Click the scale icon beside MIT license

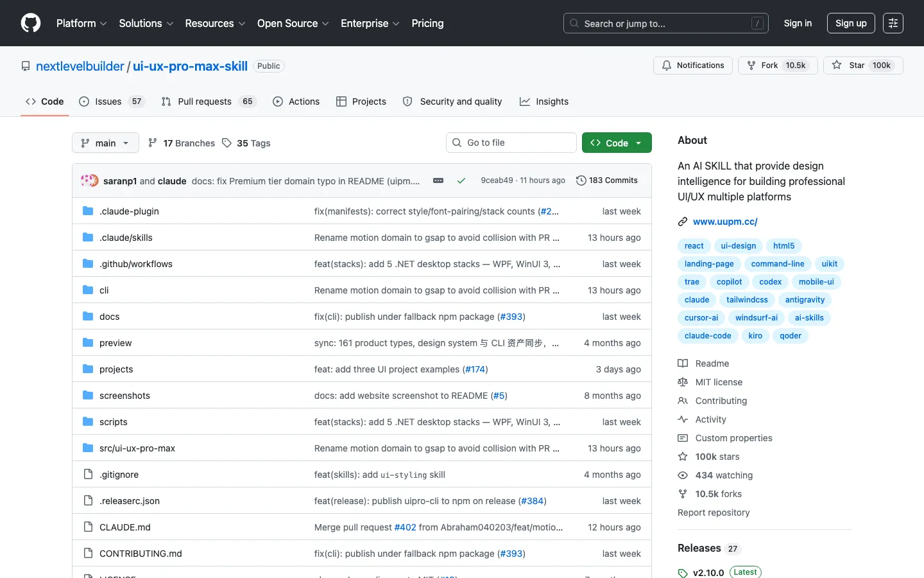pos(683,382)
